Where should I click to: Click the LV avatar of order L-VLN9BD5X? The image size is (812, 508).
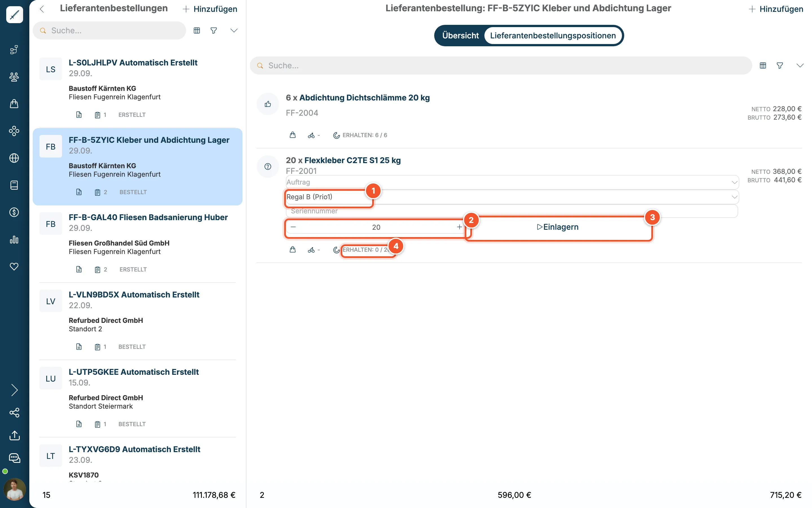coord(51,301)
